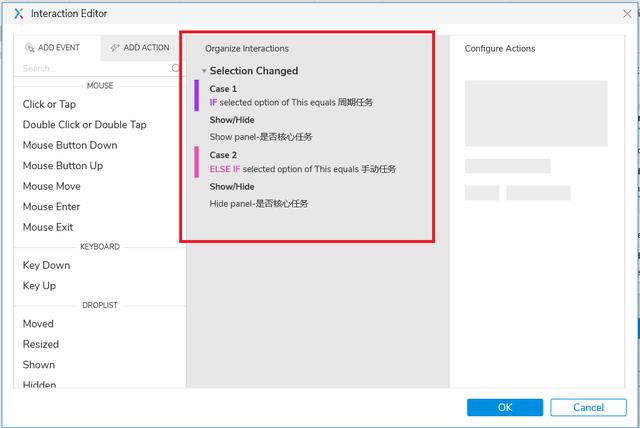The width and height of the screenshot is (640, 428).
Task: Click the Cancel button
Action: pyautogui.click(x=588, y=407)
